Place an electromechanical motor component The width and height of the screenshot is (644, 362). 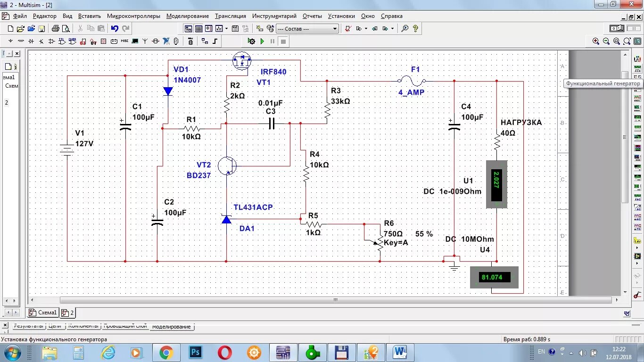(x=155, y=41)
